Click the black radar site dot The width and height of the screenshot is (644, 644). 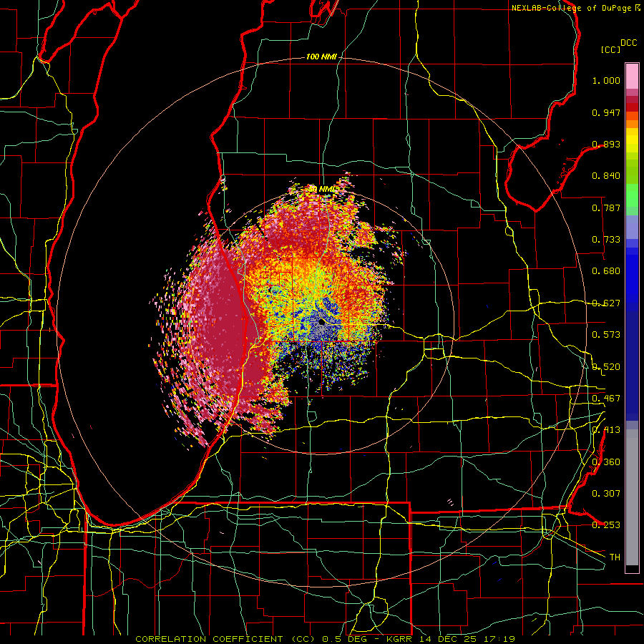point(321,322)
